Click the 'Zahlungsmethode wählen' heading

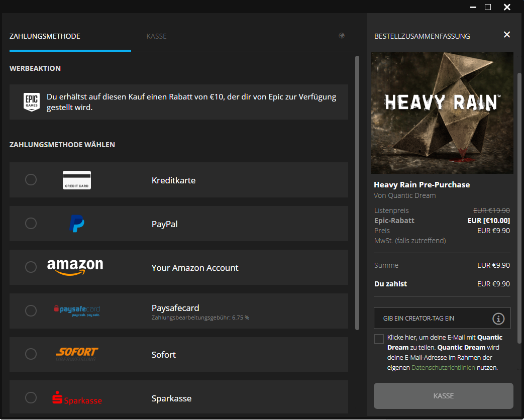point(62,145)
